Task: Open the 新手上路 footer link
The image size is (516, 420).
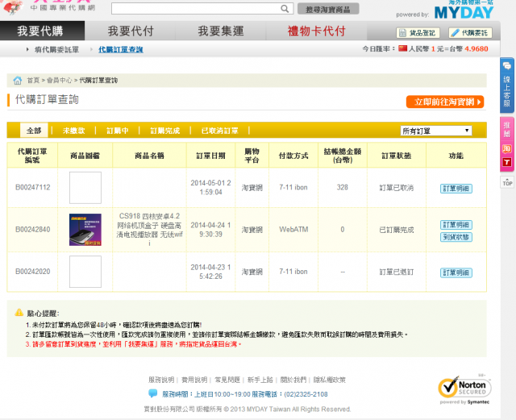Action: 260,380
